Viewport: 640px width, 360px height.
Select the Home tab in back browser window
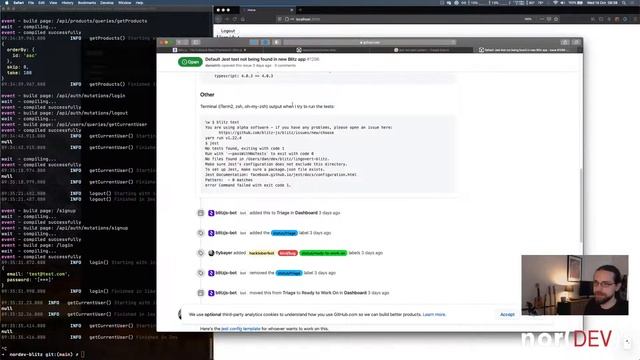pos(267,10)
